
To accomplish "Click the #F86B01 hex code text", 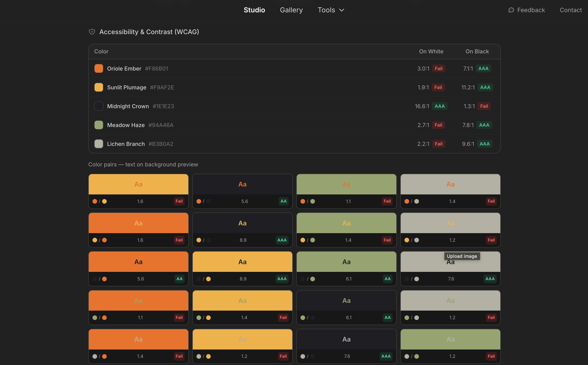I will pyautogui.click(x=156, y=69).
